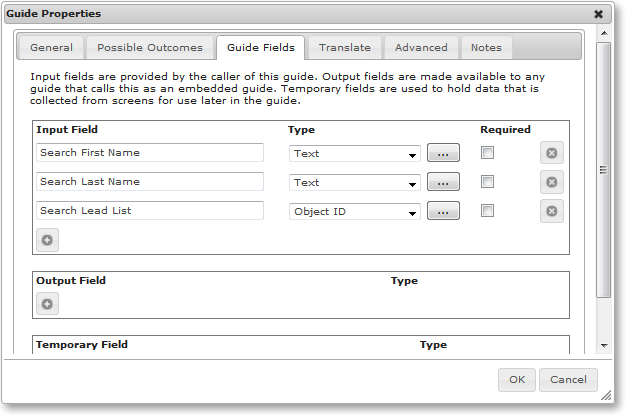Add a new output field row

pyautogui.click(x=48, y=304)
